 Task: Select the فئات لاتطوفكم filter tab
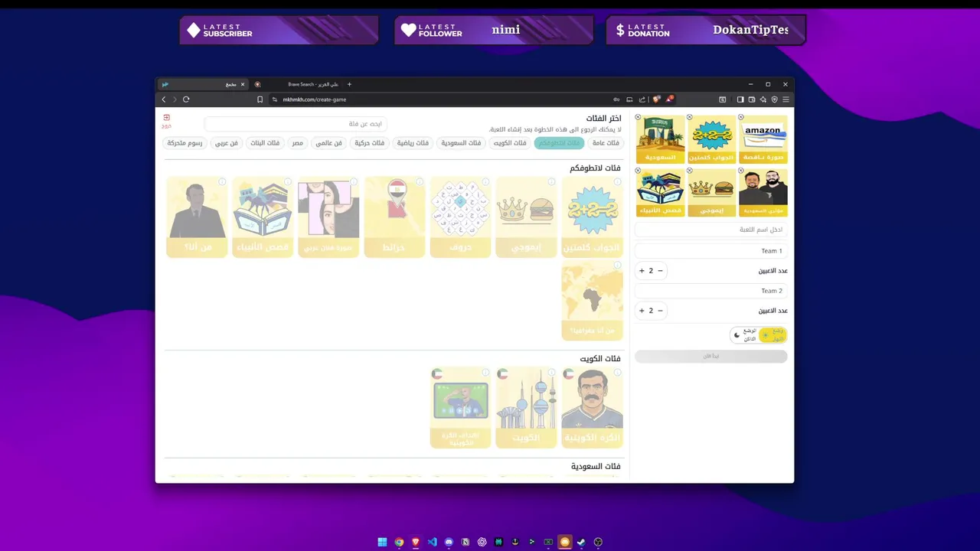tap(559, 143)
